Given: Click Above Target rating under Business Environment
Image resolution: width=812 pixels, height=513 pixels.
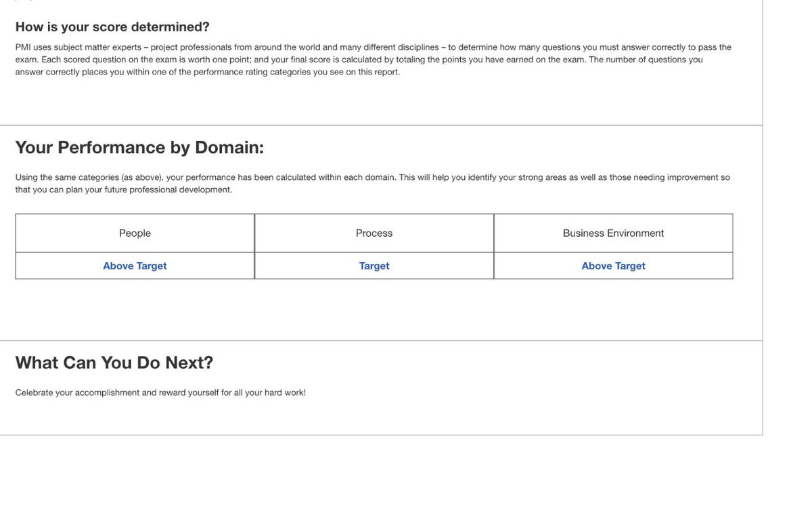Looking at the screenshot, I should coord(613,266).
